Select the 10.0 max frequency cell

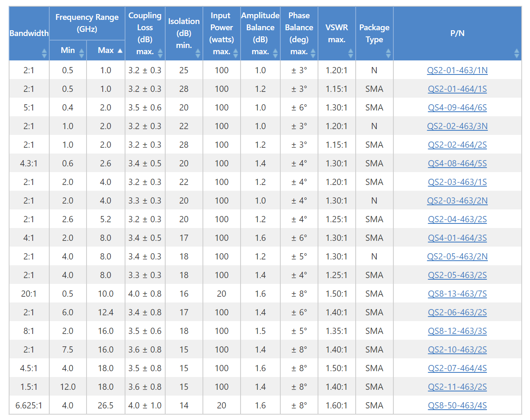click(x=106, y=294)
